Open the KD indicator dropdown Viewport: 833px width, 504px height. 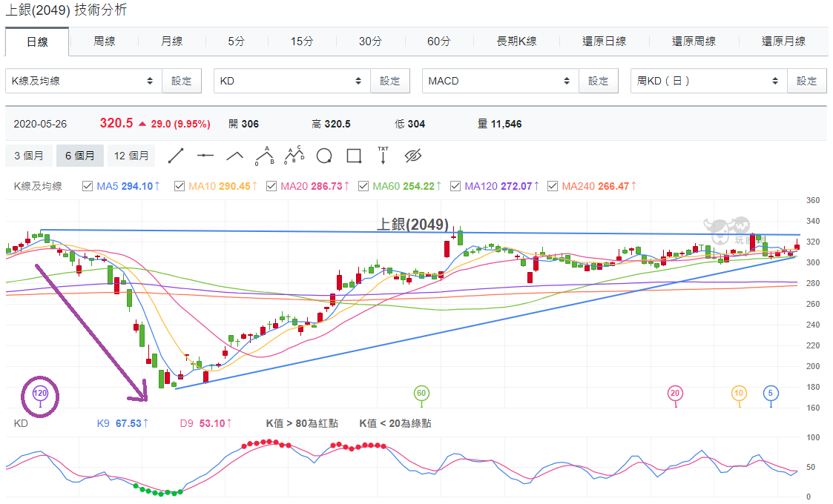[x=292, y=81]
